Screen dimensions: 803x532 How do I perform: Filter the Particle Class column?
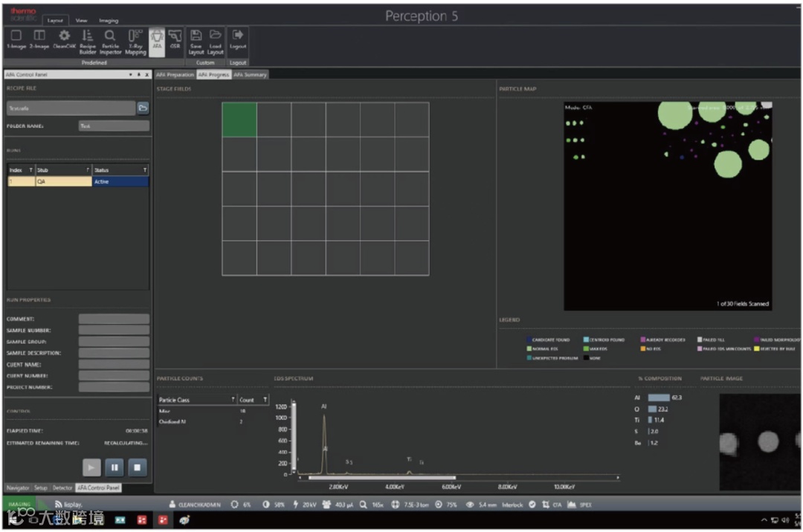[233, 400]
